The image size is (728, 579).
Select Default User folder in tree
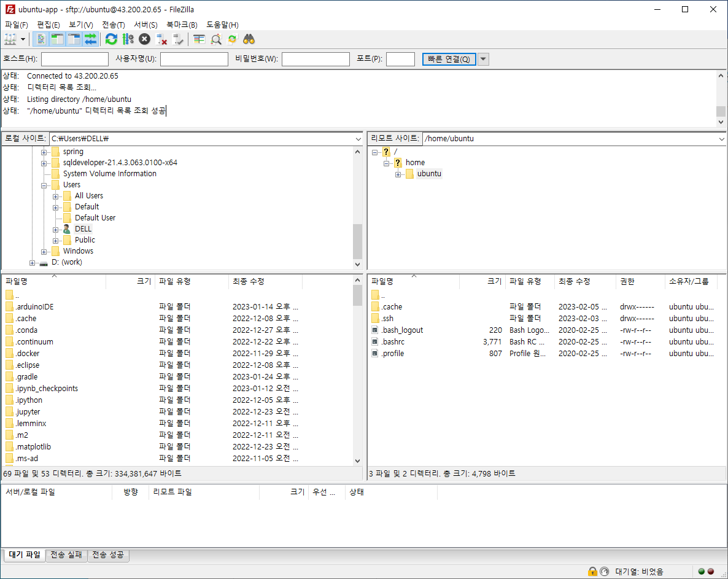(95, 218)
